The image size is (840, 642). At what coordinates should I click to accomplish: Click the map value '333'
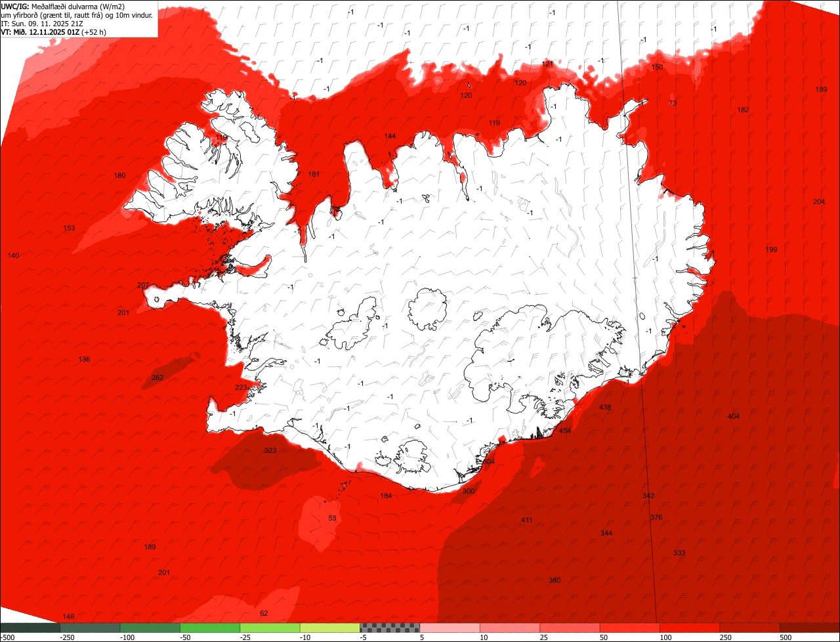pyautogui.click(x=679, y=553)
